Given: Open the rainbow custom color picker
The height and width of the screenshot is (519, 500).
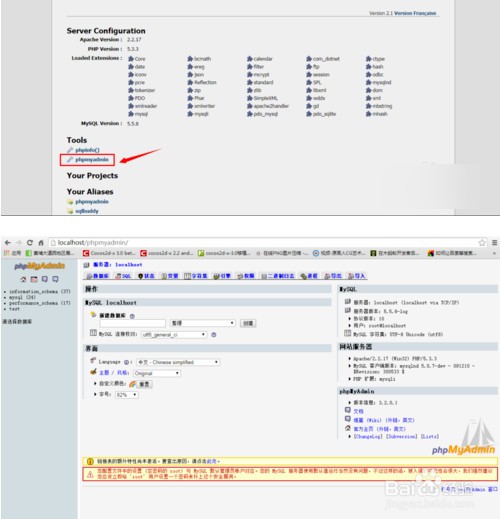Looking at the screenshot, I should pyautogui.click(x=132, y=384).
